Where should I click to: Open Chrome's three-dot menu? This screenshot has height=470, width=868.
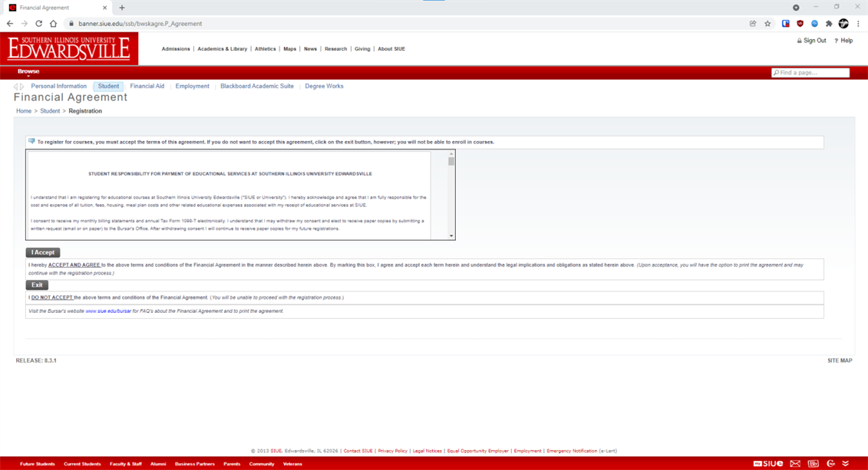(x=858, y=24)
